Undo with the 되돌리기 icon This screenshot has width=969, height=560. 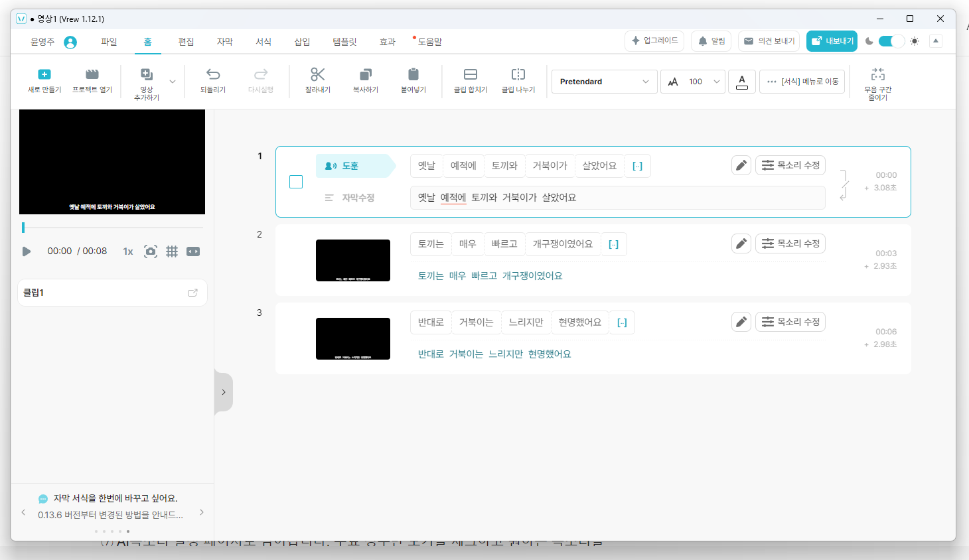tap(213, 74)
